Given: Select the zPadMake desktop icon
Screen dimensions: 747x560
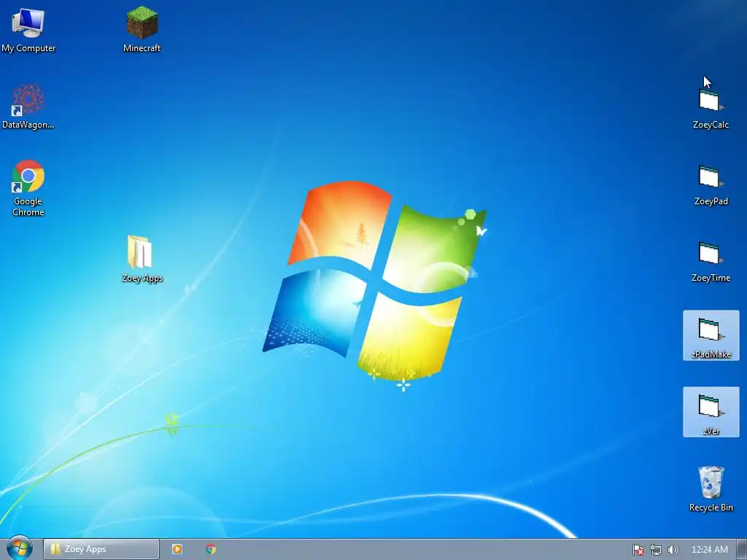Looking at the screenshot, I should coord(711,335).
